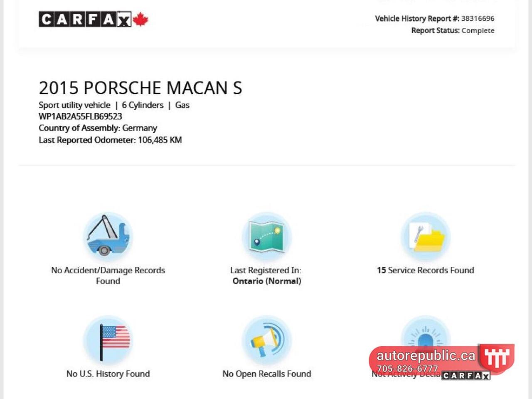Click the service records folder icon
The width and height of the screenshot is (532, 399).
(426, 236)
